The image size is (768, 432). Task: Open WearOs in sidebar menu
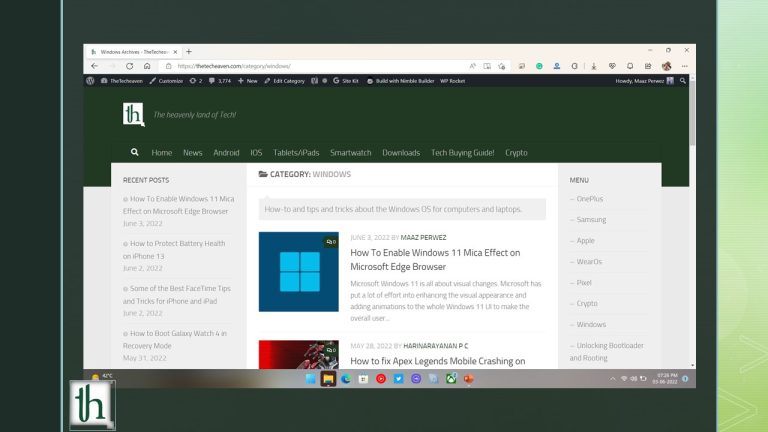589,262
